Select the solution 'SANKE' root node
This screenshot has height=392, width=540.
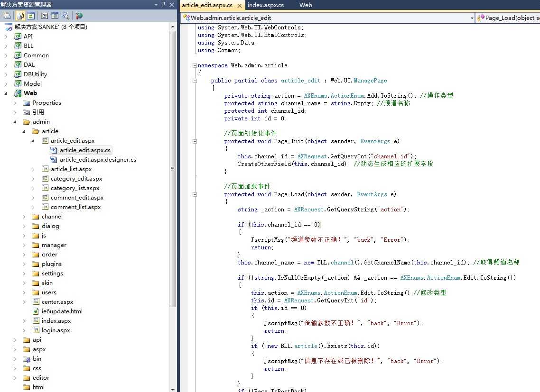pos(51,27)
